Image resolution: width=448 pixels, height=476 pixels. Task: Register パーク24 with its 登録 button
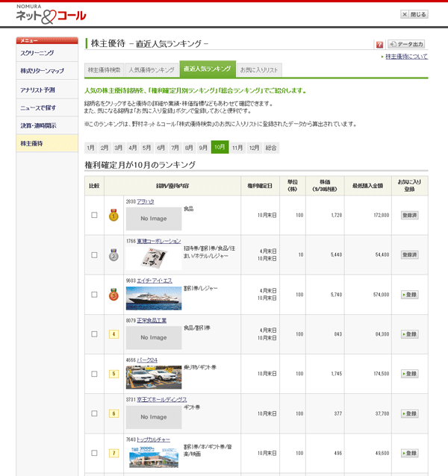tap(410, 374)
